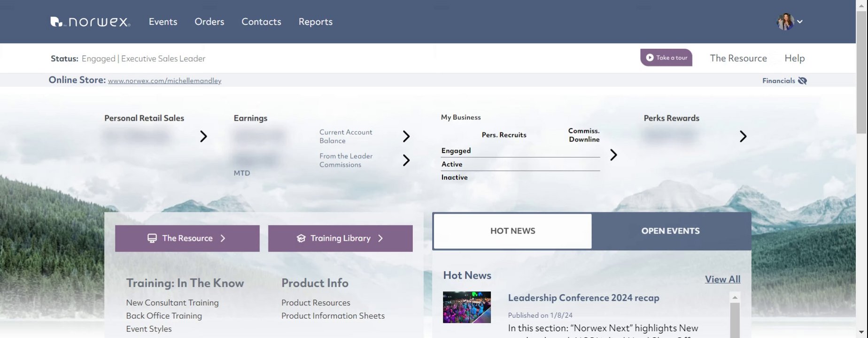The width and height of the screenshot is (868, 338).
Task: Expand Personal Retail Sales chevron
Action: pos(203,136)
